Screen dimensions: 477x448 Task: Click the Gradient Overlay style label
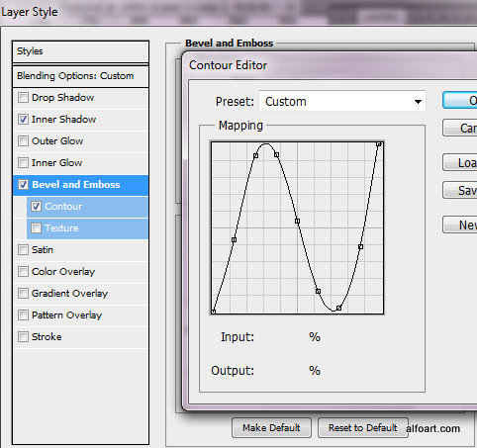coord(70,294)
